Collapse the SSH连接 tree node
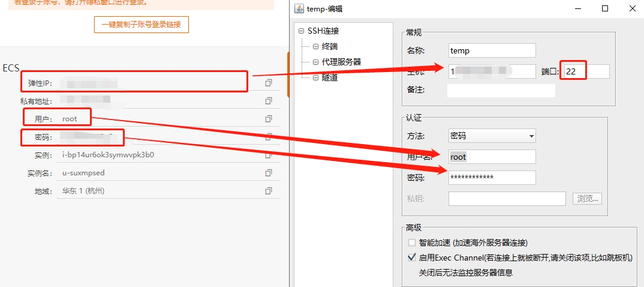This screenshot has height=287, width=644. (x=301, y=31)
